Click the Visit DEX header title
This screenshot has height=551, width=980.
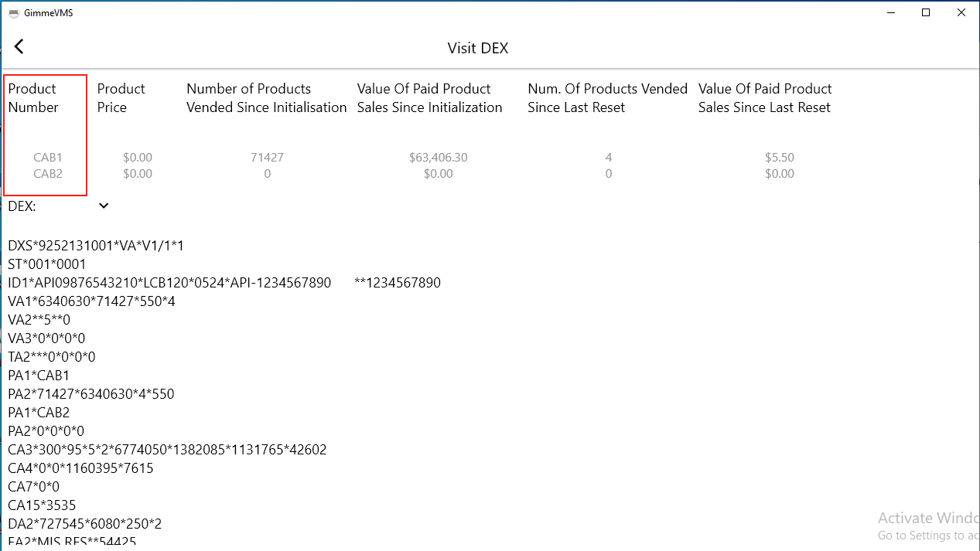coord(477,48)
